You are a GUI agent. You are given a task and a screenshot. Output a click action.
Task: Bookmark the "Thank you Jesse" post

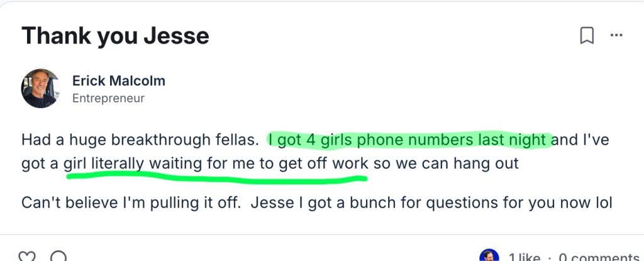tap(586, 36)
